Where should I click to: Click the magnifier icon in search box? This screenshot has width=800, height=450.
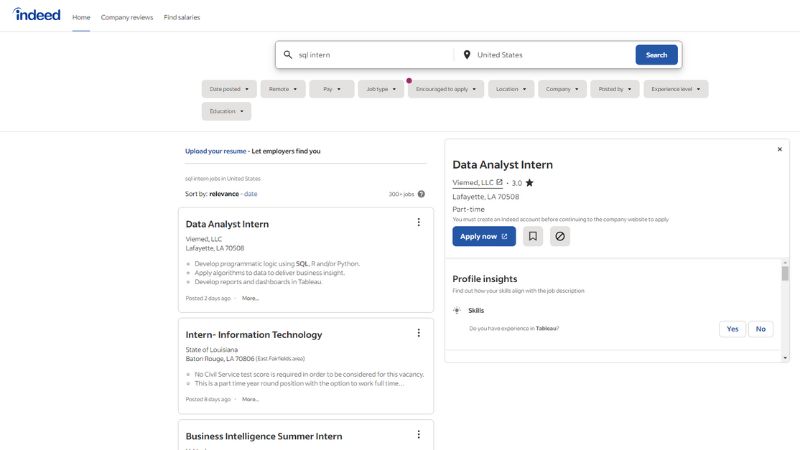coord(288,55)
